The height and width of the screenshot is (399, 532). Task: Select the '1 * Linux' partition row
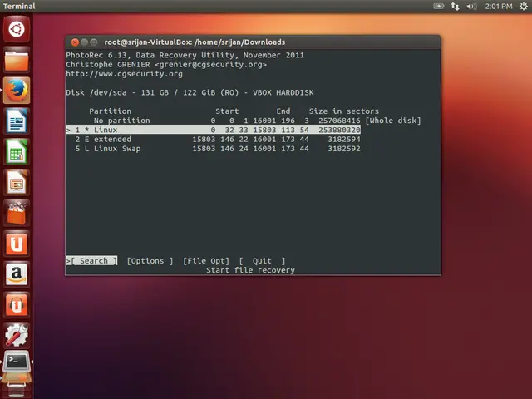tap(213, 130)
